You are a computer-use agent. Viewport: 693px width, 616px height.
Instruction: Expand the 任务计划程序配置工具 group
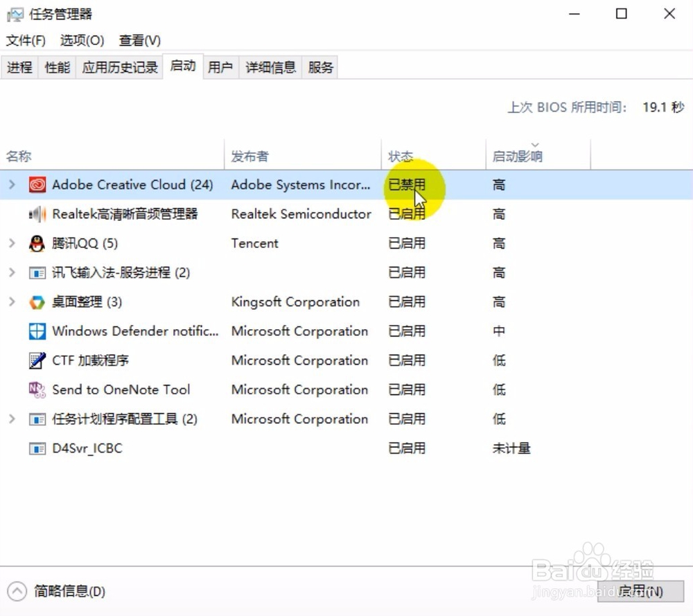click(x=12, y=419)
